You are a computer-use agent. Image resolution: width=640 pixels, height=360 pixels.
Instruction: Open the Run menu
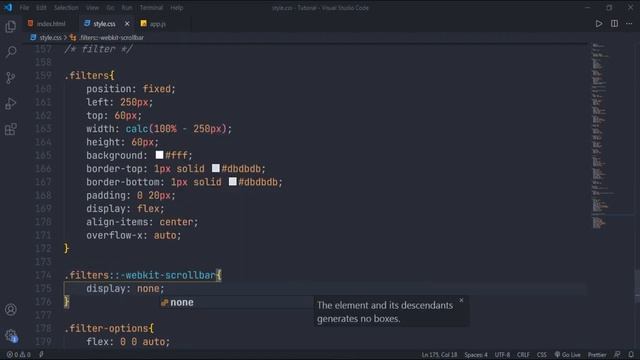[127, 8]
